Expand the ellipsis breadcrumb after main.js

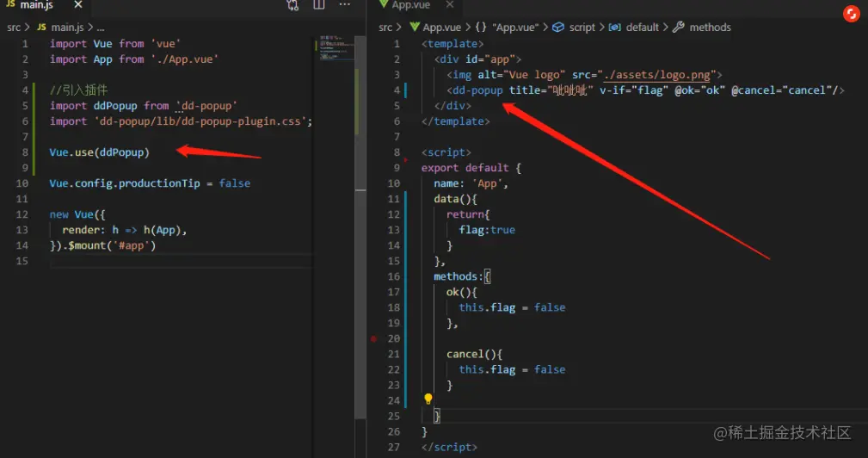pos(100,28)
